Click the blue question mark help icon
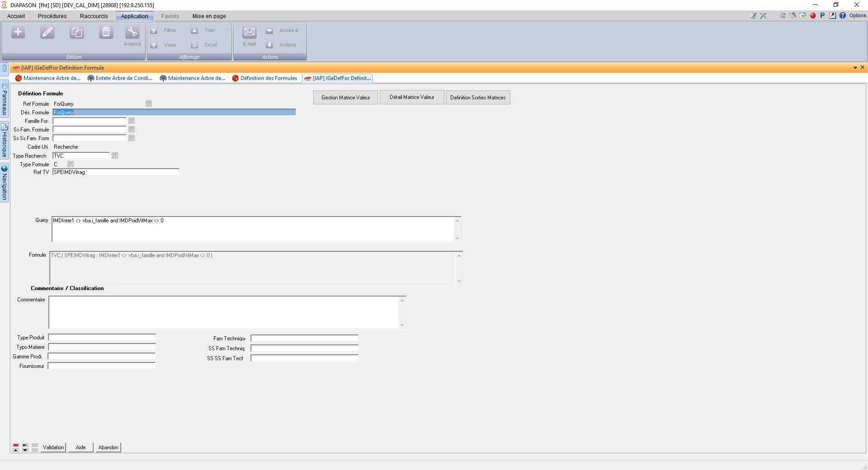868x470 pixels. pos(843,15)
